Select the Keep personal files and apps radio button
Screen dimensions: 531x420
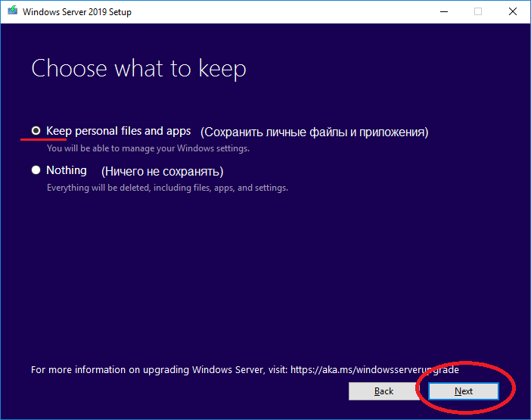coord(36,131)
